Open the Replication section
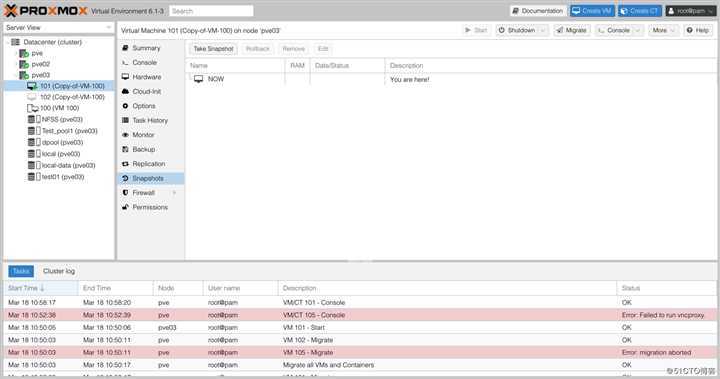This screenshot has height=379, width=720. pyautogui.click(x=151, y=164)
